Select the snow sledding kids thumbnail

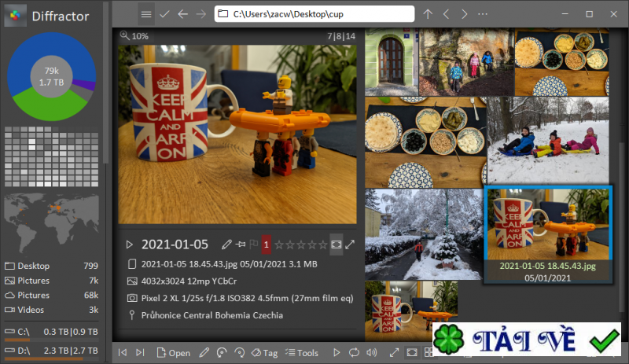point(547,141)
